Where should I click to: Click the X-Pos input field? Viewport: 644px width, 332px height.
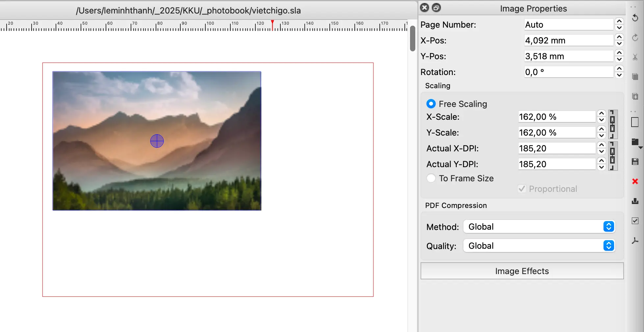pos(568,40)
